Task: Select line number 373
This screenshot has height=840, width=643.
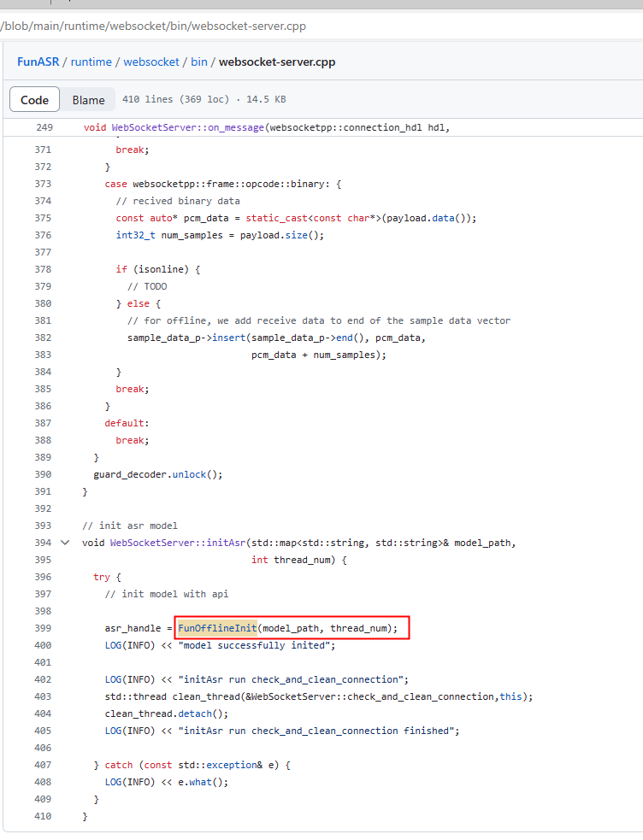Action: 43,184
